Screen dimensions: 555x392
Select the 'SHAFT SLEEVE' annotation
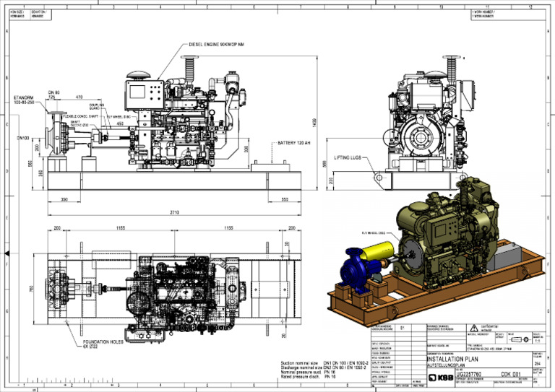pyautogui.click(x=79, y=123)
